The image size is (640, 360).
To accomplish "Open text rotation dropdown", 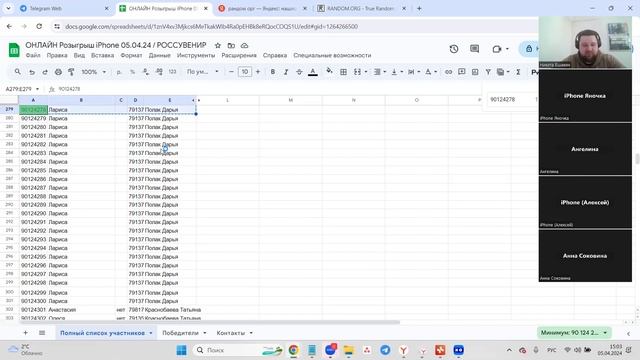I will pos(431,72).
